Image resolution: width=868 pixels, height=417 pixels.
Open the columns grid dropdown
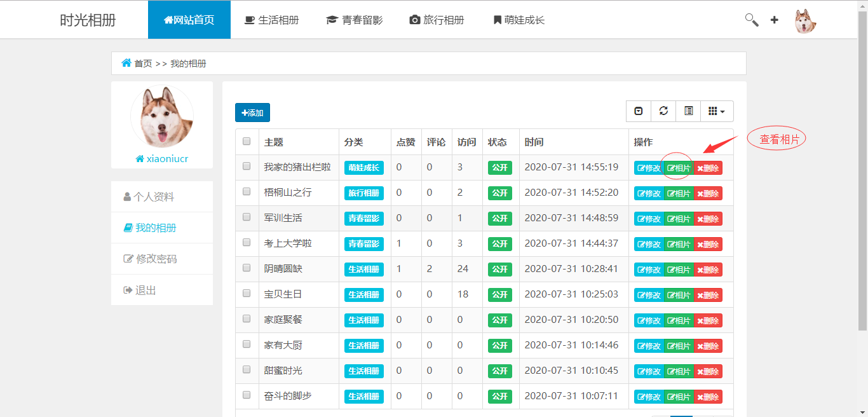click(x=717, y=111)
